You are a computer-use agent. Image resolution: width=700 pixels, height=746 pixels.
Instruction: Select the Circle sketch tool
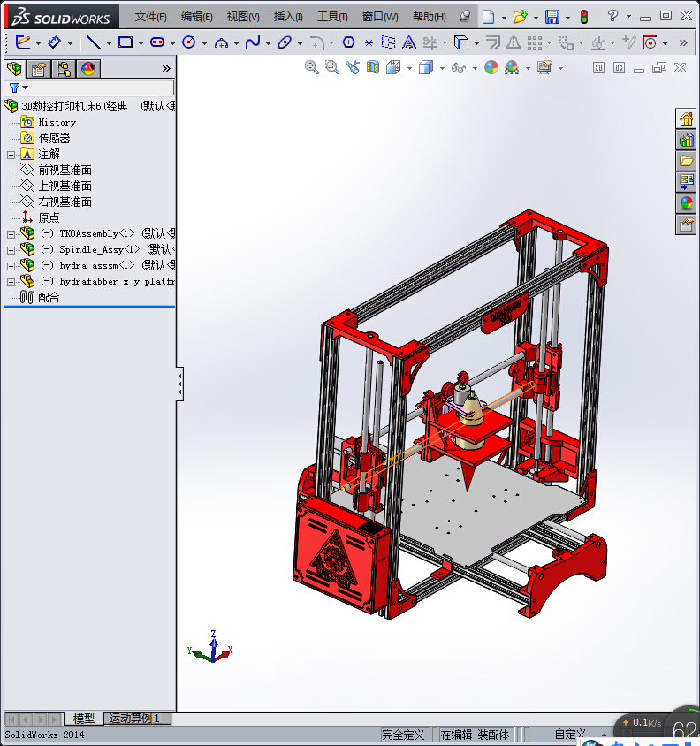(x=189, y=42)
